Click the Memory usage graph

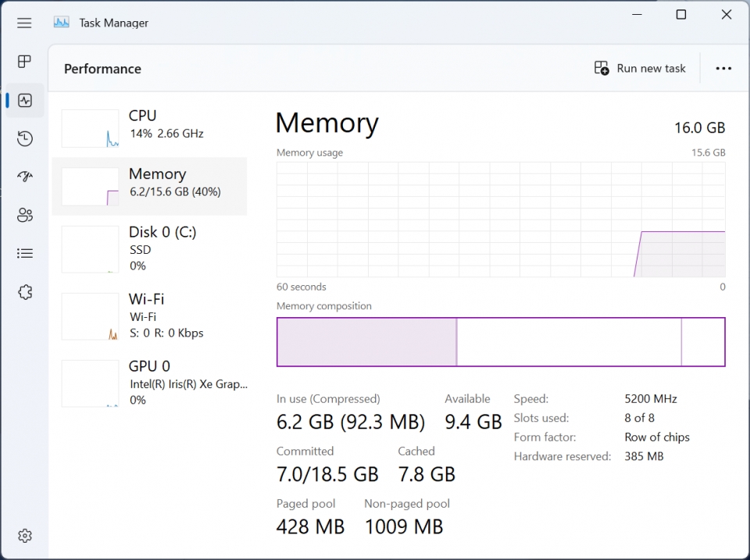point(501,219)
